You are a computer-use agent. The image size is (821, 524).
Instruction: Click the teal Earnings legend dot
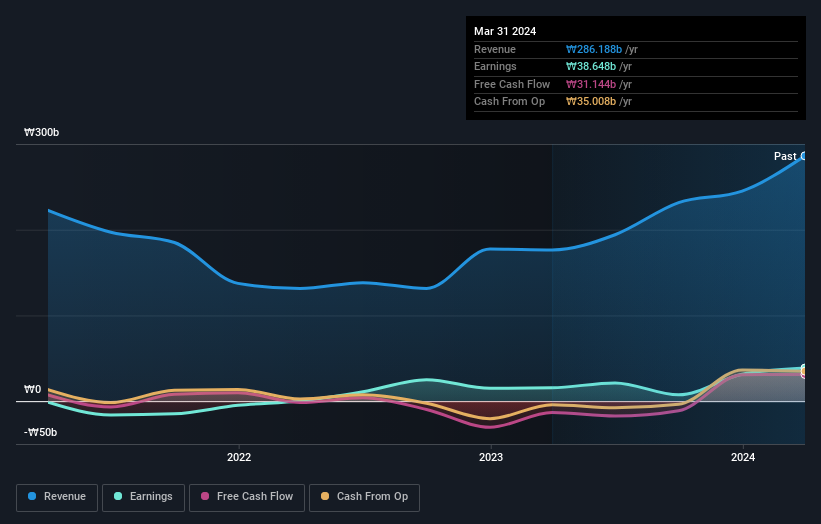[119, 497]
